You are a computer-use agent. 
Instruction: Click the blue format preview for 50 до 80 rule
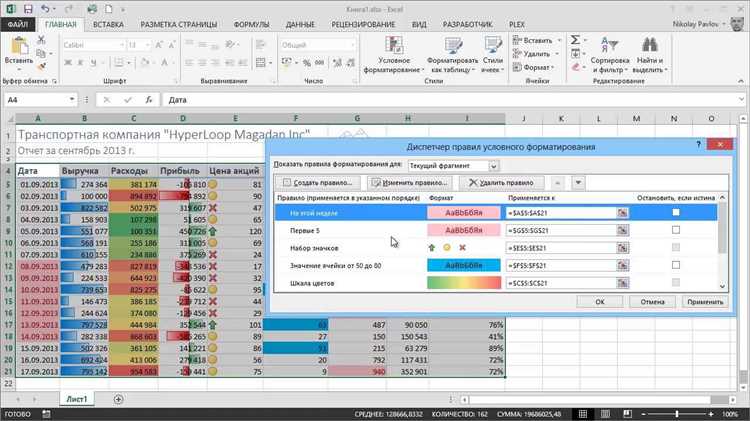463,266
